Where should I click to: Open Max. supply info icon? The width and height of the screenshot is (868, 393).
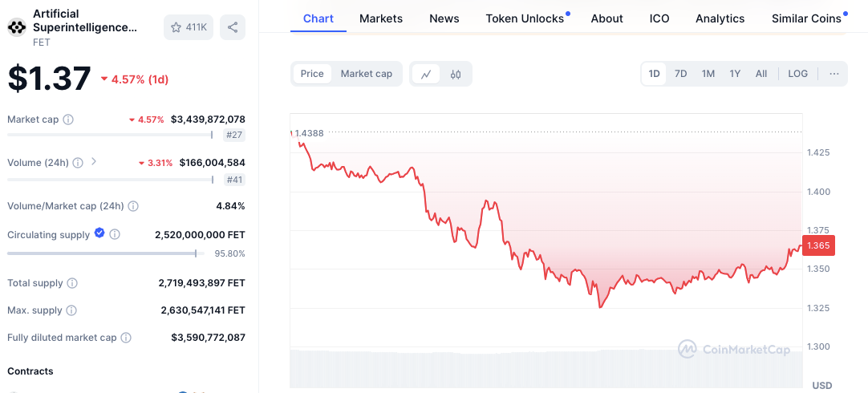[x=71, y=310]
